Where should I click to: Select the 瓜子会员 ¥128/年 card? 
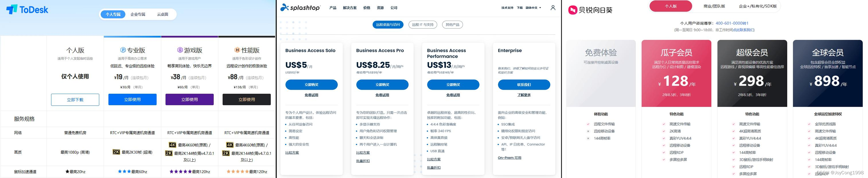tap(676, 73)
